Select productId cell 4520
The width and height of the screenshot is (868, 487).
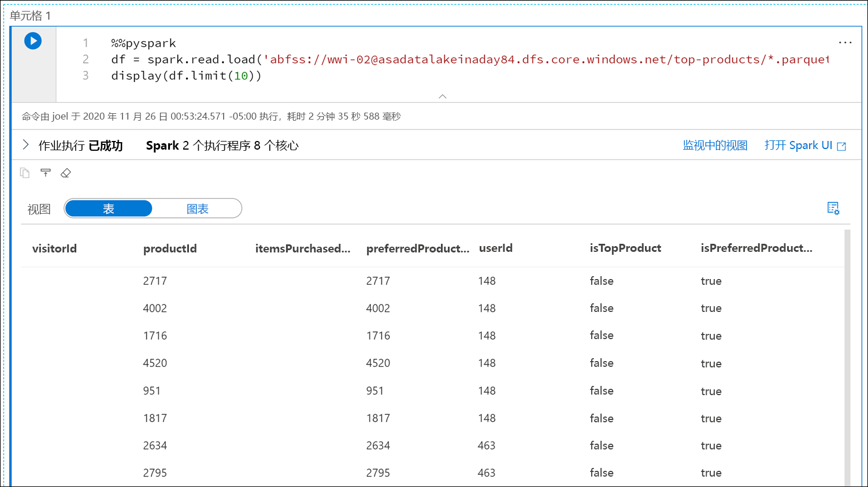click(x=155, y=363)
